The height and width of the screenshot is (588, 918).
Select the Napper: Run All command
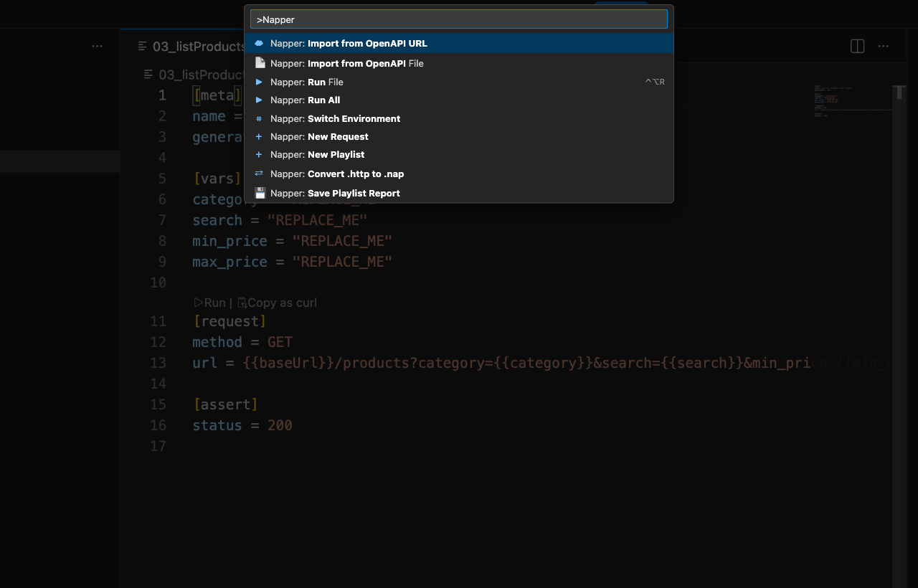click(459, 100)
